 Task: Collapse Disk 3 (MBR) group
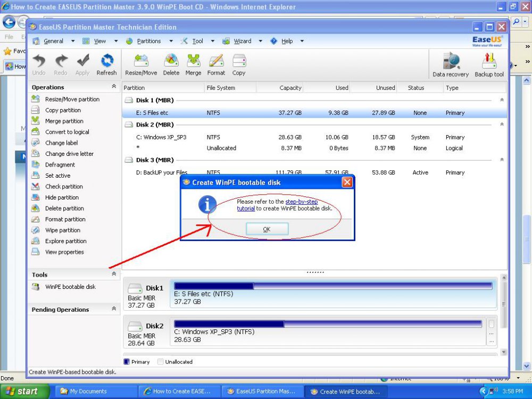502,160
